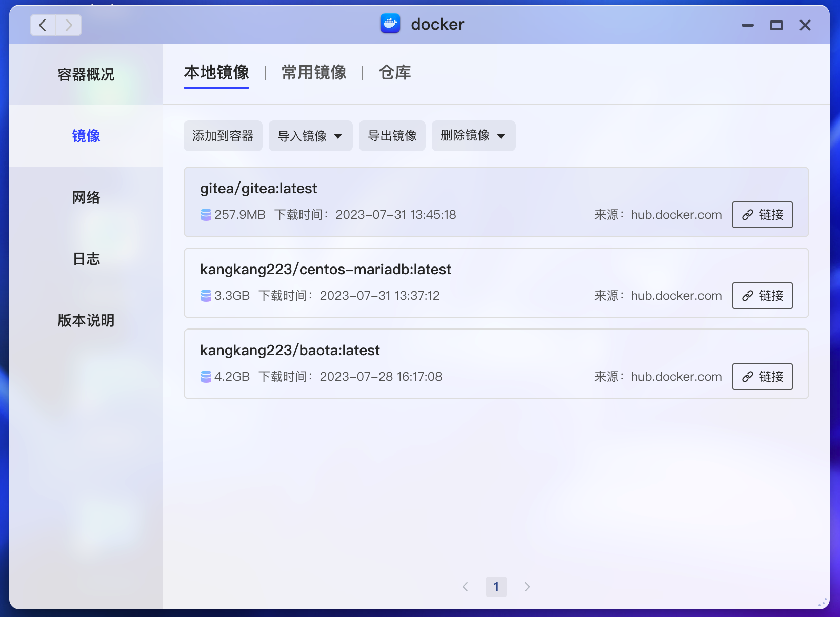Screen dimensions: 840x617
Task: Click the 导出镜像 button
Action: 392,136
